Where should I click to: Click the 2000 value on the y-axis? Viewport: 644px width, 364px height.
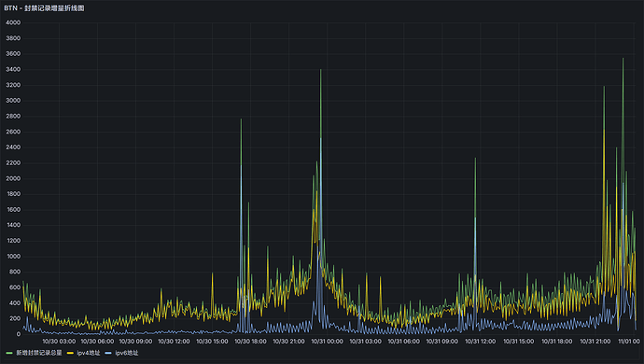(x=13, y=178)
